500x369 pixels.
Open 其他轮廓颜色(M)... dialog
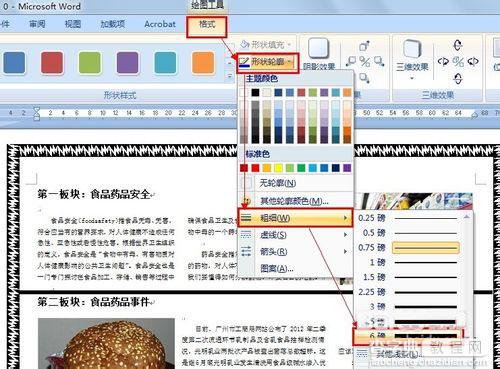coord(296,201)
